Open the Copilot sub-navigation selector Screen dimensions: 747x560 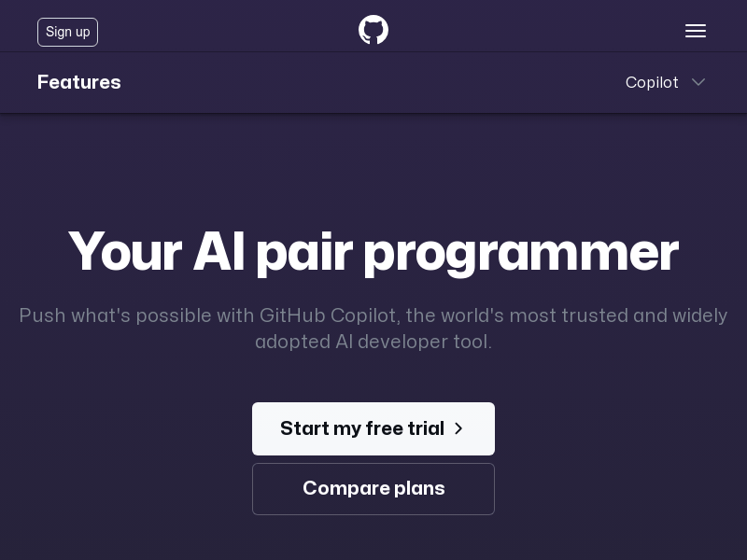pos(665,82)
